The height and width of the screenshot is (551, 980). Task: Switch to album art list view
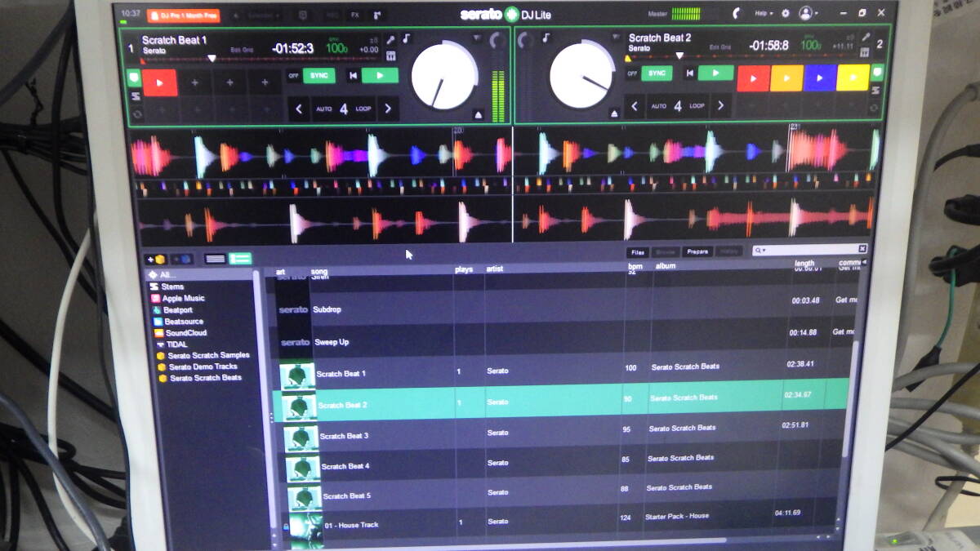[240, 259]
